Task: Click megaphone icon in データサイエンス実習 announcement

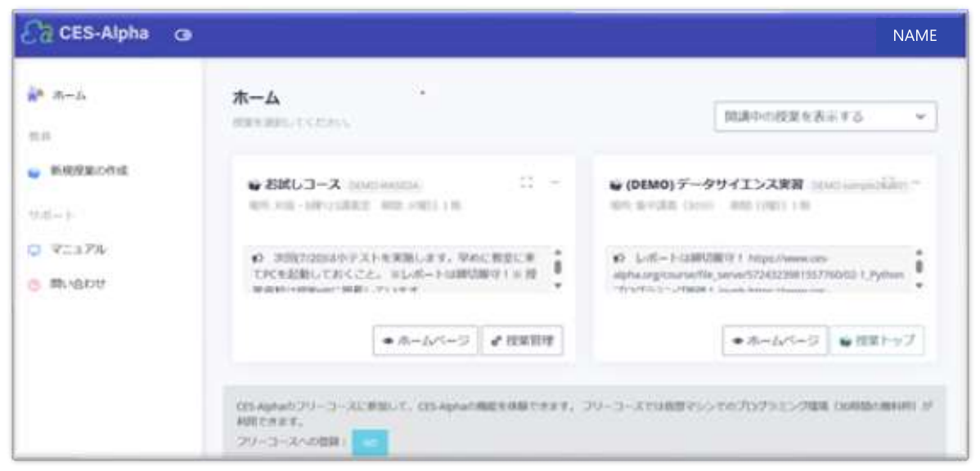Action: tap(618, 258)
